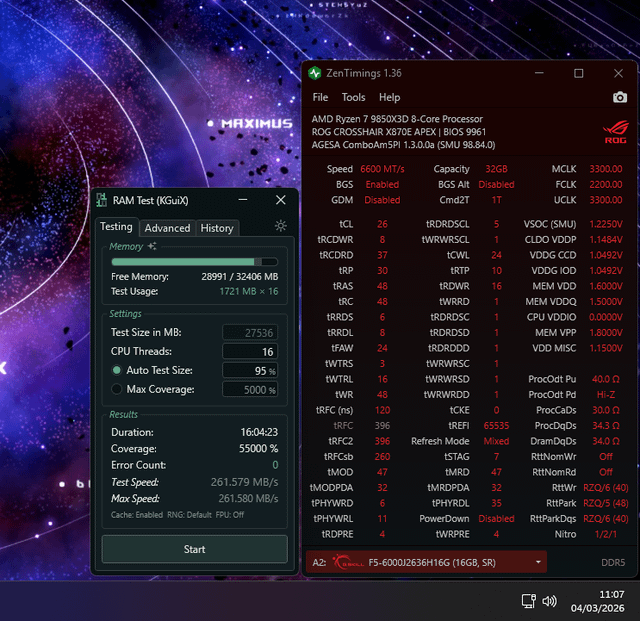Open the taskbar clock and date
This screenshot has width=640, height=621.
[598, 601]
